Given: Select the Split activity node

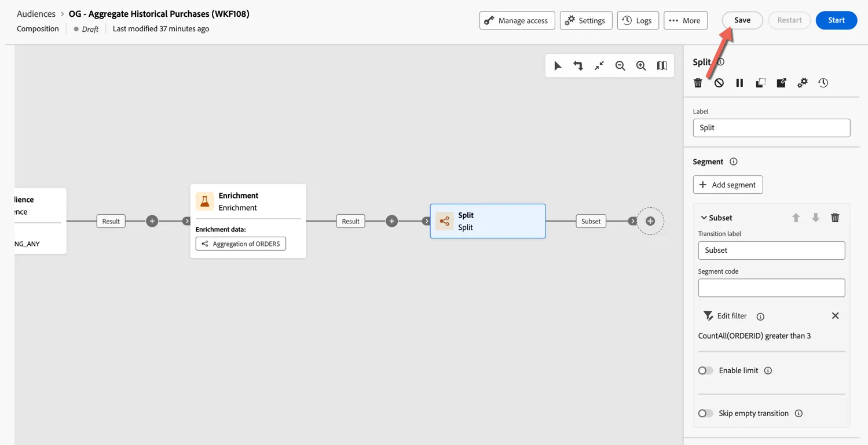Looking at the screenshot, I should pyautogui.click(x=488, y=221).
